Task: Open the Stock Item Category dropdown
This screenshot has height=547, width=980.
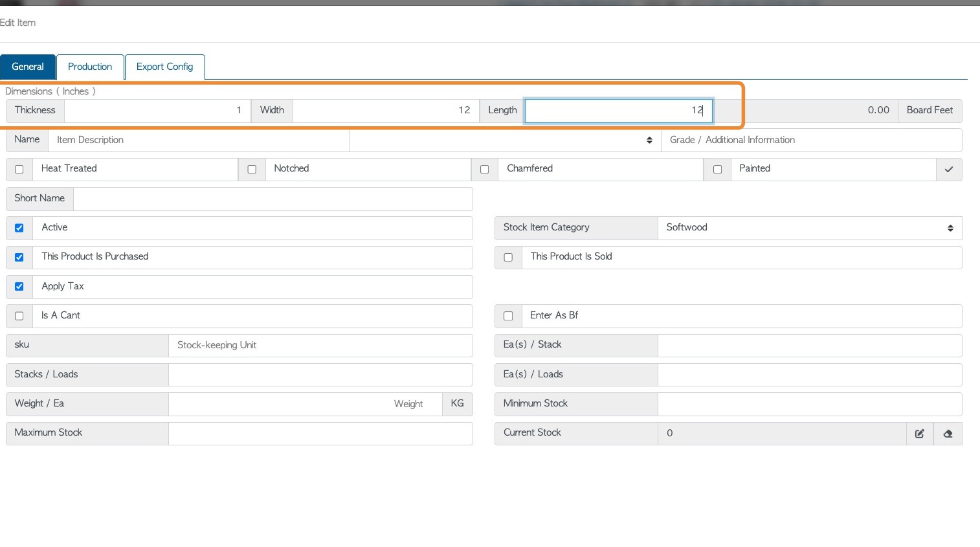Action: [809, 228]
